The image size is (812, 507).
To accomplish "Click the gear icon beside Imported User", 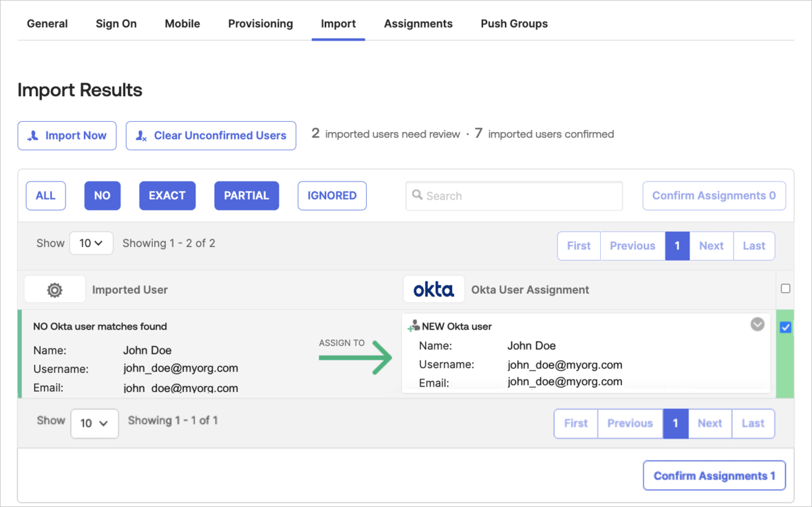I will click(x=55, y=290).
